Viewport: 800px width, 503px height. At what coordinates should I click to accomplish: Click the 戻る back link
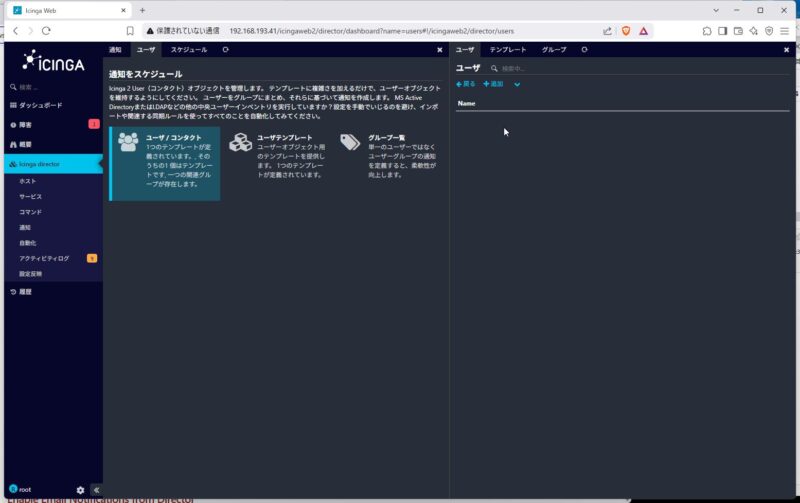(466, 84)
